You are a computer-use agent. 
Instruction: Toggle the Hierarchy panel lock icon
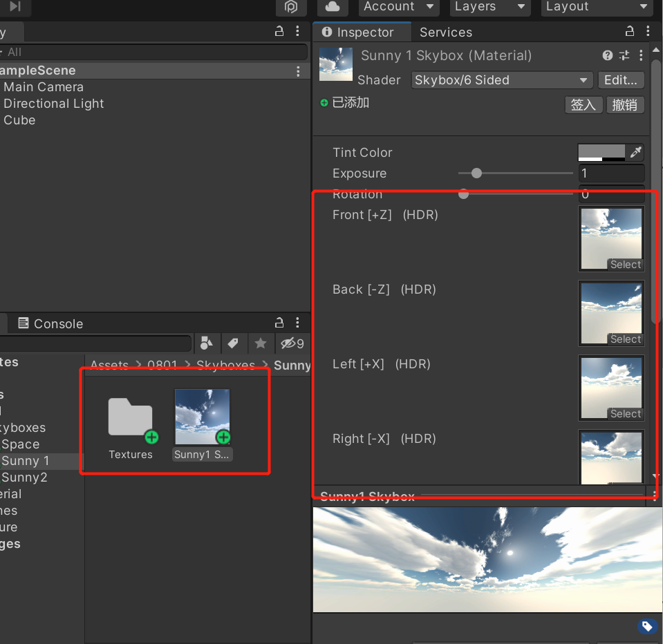pos(279,31)
